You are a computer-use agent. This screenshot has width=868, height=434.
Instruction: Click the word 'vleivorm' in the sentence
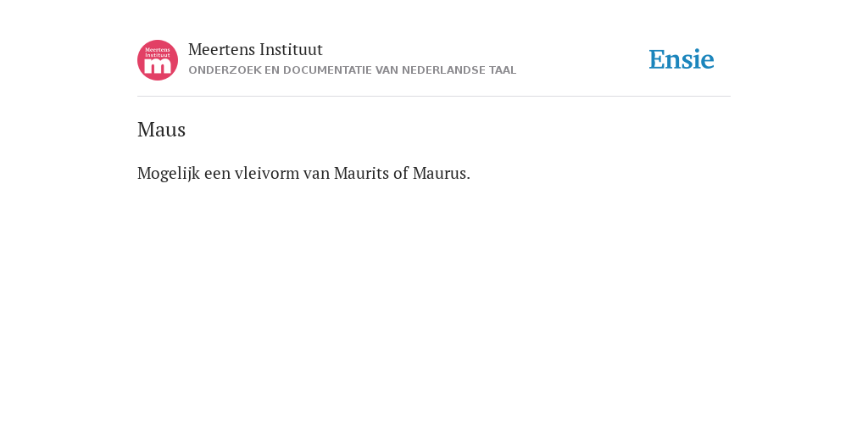click(x=267, y=173)
